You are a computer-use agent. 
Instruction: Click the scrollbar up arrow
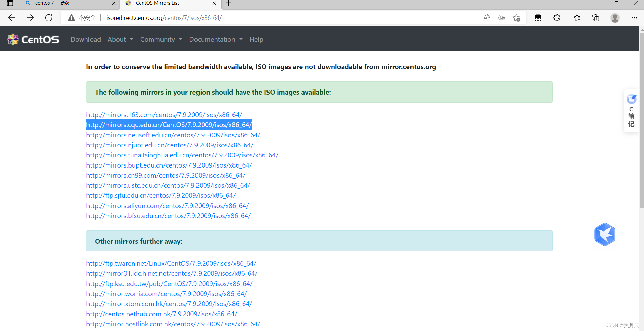(641, 30)
